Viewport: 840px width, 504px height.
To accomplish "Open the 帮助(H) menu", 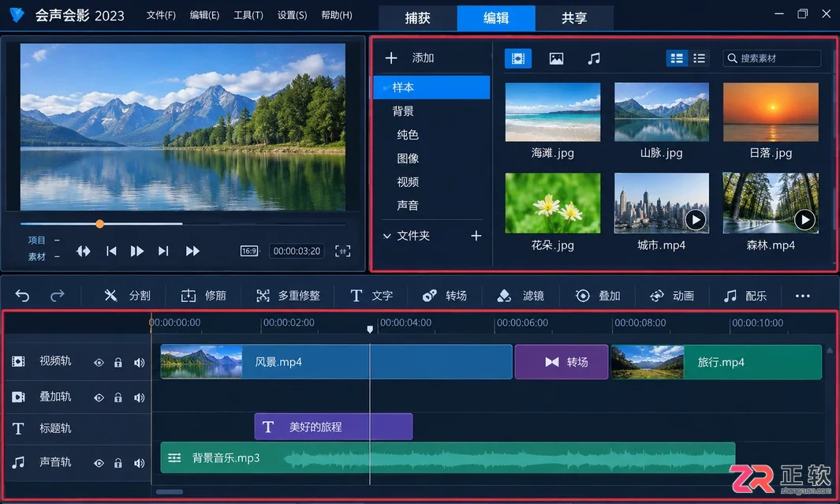I will click(x=337, y=15).
